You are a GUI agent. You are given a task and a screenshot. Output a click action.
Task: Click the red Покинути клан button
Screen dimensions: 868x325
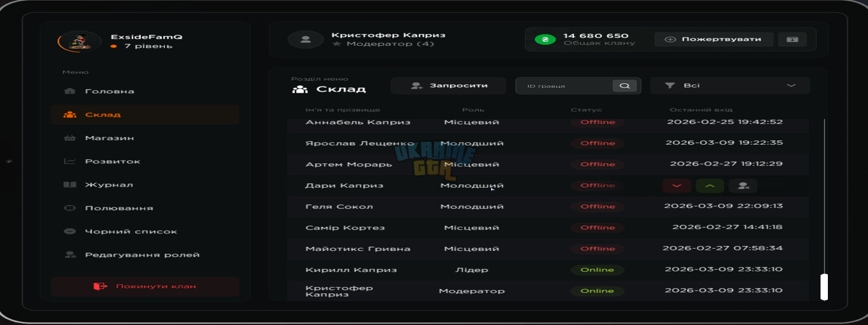(x=145, y=287)
